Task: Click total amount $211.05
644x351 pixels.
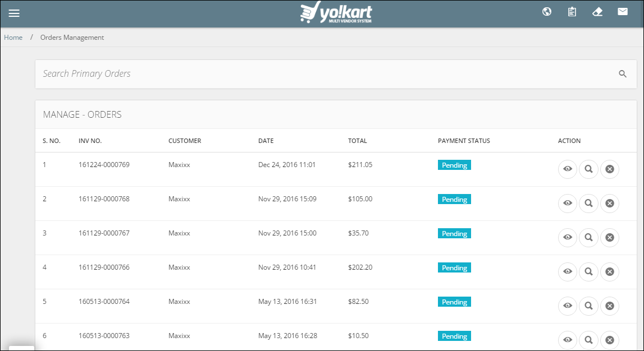Action: (x=360, y=165)
